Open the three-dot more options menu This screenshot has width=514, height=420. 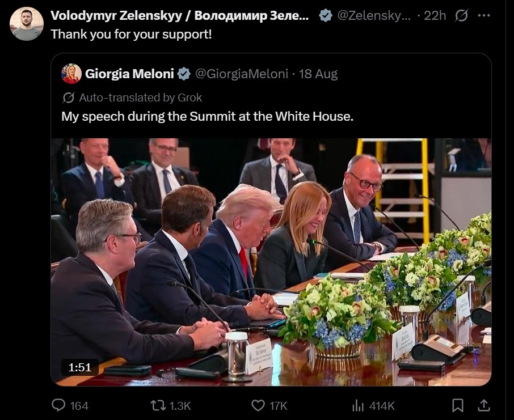click(x=483, y=16)
